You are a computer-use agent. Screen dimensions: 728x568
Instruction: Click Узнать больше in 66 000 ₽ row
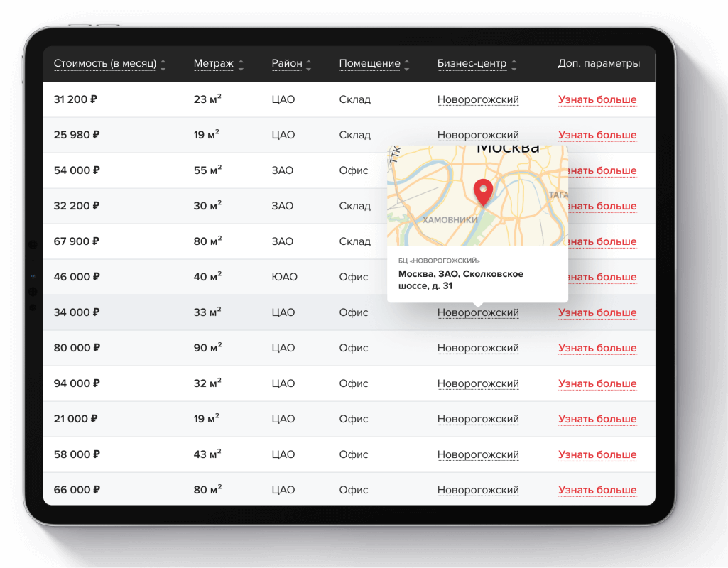[x=597, y=490]
